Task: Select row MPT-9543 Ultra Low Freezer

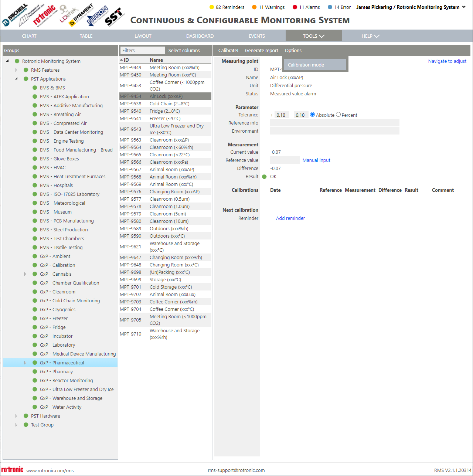Action: pyautogui.click(x=165, y=129)
